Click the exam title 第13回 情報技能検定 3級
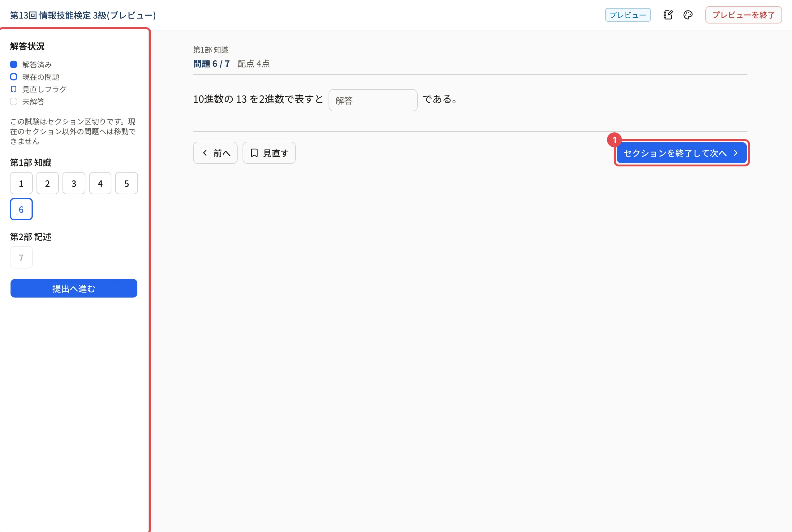This screenshot has width=792, height=532. 83,15
